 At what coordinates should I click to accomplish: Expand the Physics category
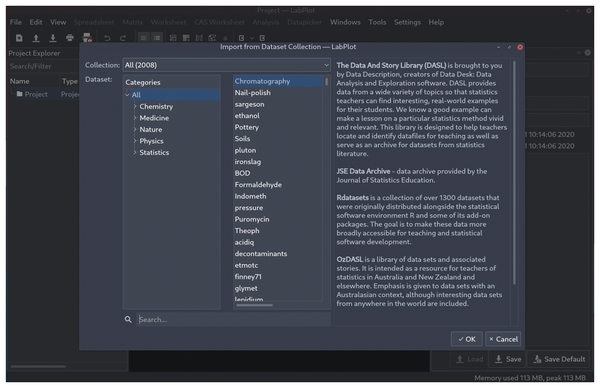pos(135,141)
